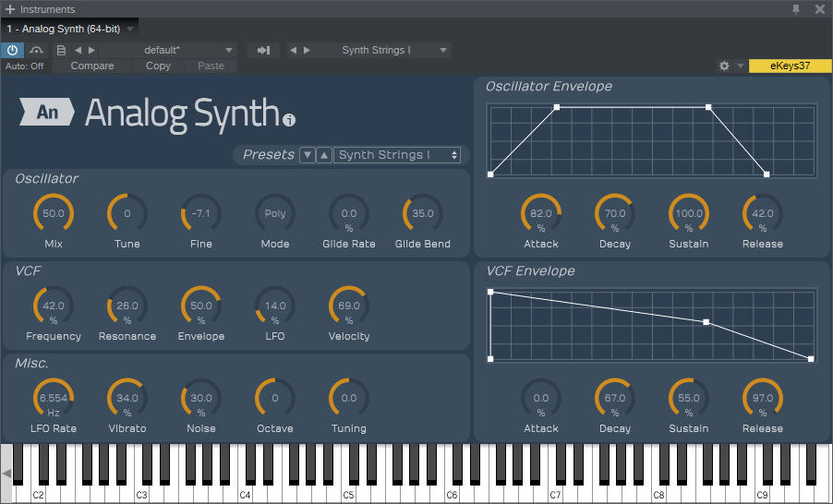This screenshot has width=833, height=504.
Task: Close the Instruments window
Action: [x=820, y=9]
